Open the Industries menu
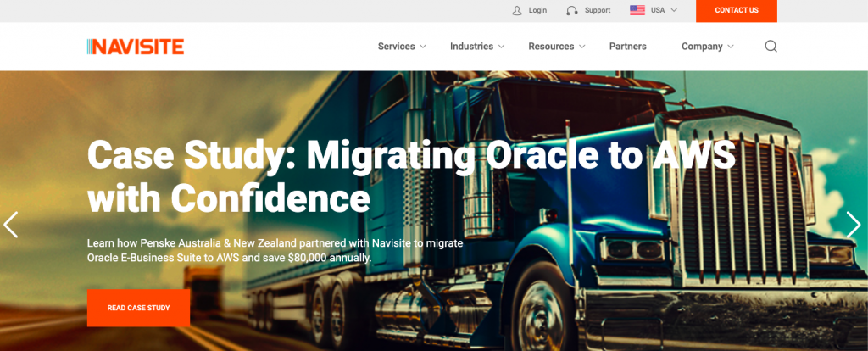Viewport: 868px width, 351px height. pos(471,47)
